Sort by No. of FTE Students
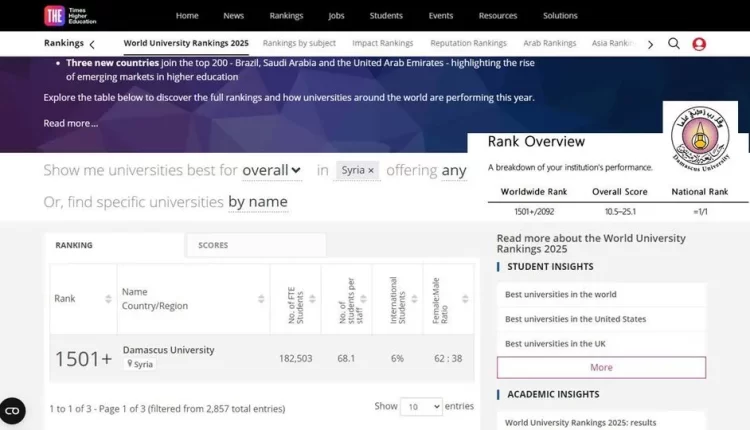 pyautogui.click(x=312, y=298)
